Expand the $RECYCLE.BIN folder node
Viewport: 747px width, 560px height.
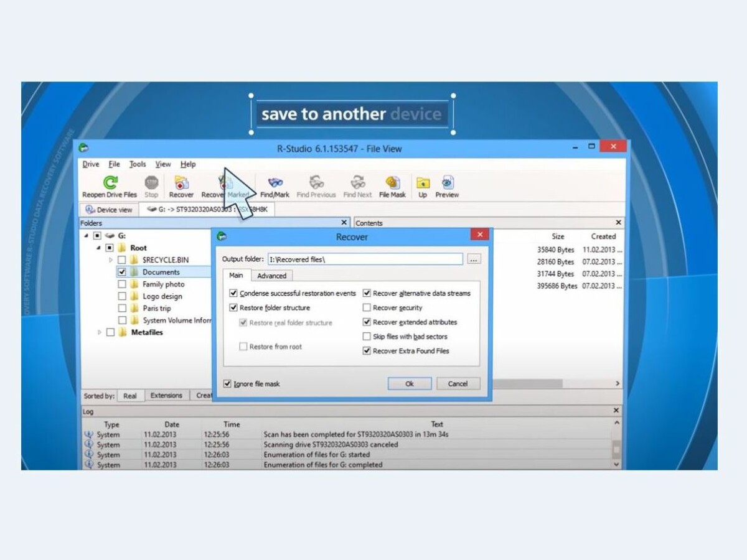pos(111,259)
